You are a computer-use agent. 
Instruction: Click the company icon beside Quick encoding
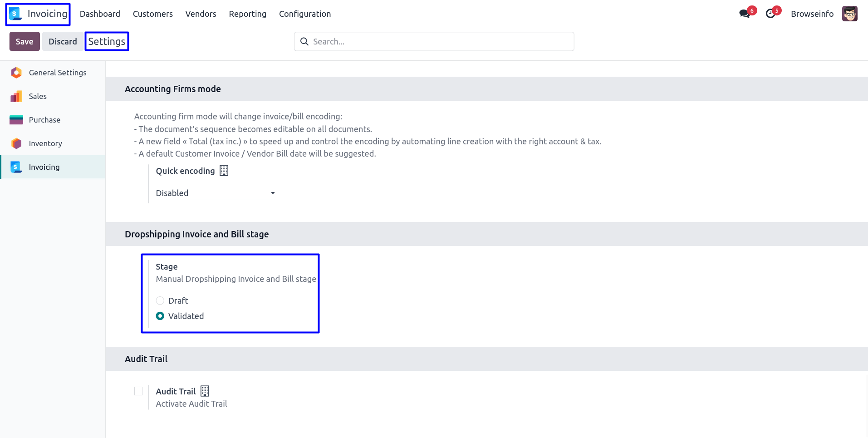tap(224, 171)
